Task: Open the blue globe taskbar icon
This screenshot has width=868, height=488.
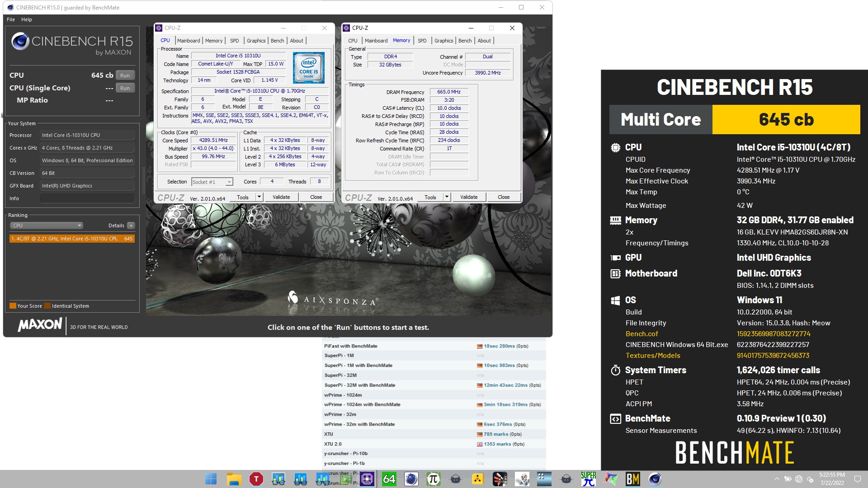Action: pyautogui.click(x=411, y=479)
